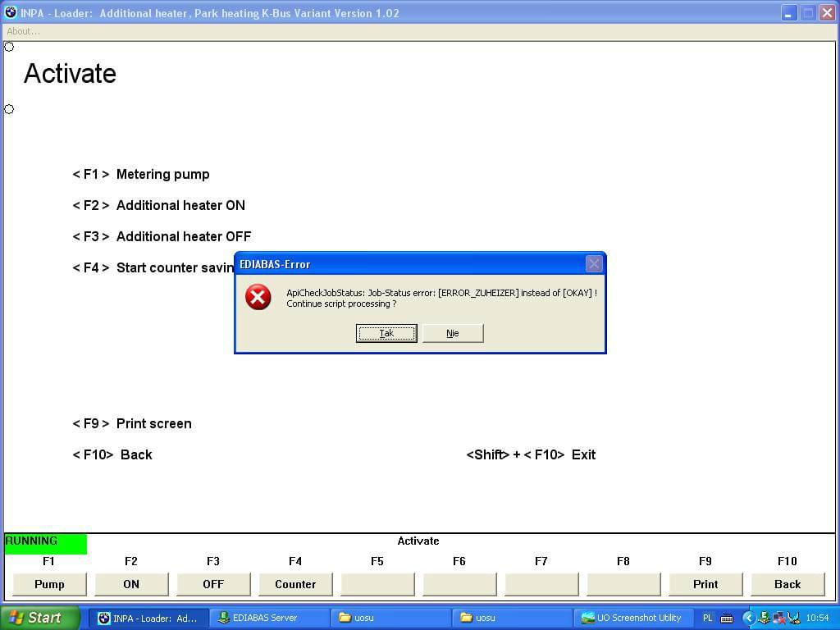Click the ON button under F2
840x630 pixels.
pyautogui.click(x=131, y=584)
